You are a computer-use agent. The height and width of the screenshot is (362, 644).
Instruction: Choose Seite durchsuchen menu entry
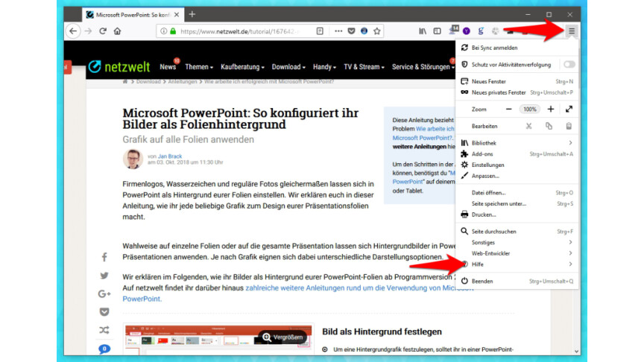517,232
